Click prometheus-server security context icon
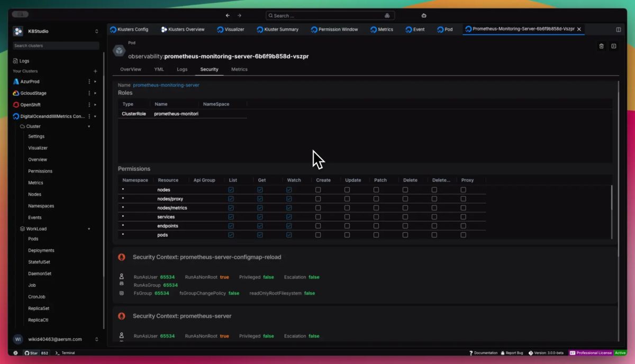The height and width of the screenshot is (364, 635). click(x=122, y=316)
